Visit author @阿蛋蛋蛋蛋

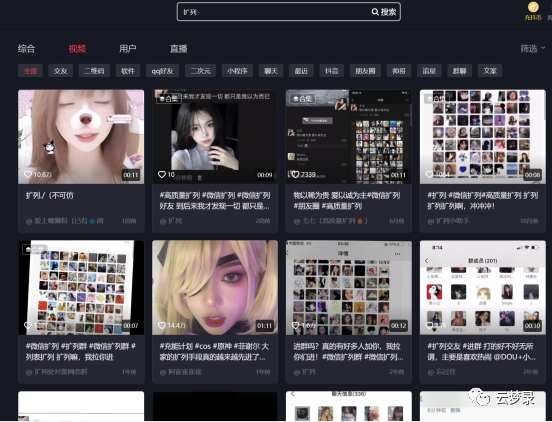pos(181,372)
